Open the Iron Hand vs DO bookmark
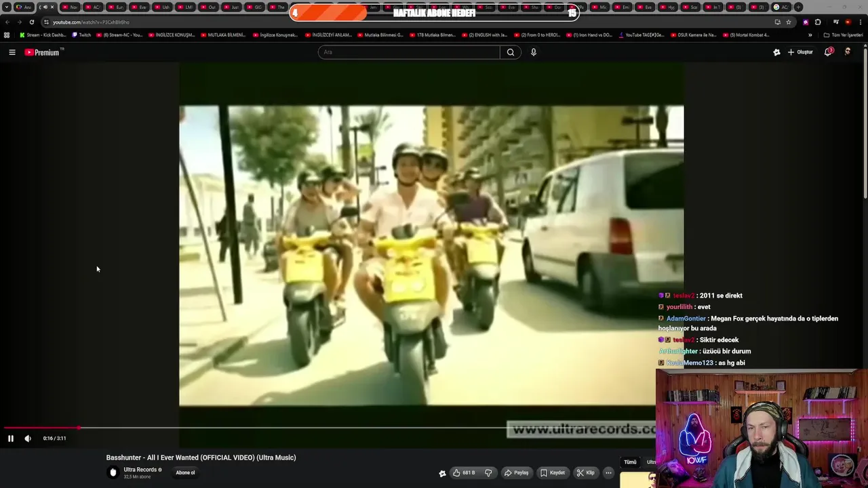Screen dimensions: 868x488 coord(589,35)
